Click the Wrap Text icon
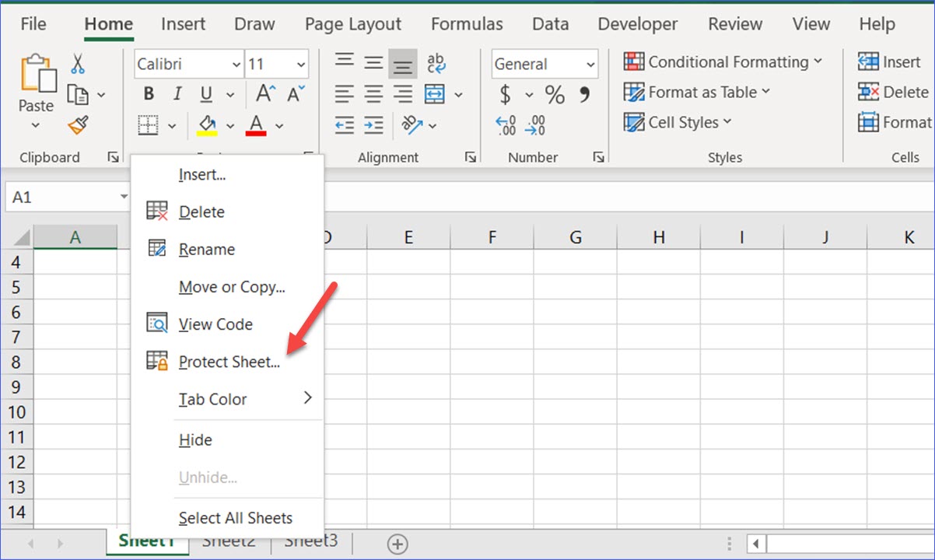Screen dimensions: 935x560 (x=436, y=61)
